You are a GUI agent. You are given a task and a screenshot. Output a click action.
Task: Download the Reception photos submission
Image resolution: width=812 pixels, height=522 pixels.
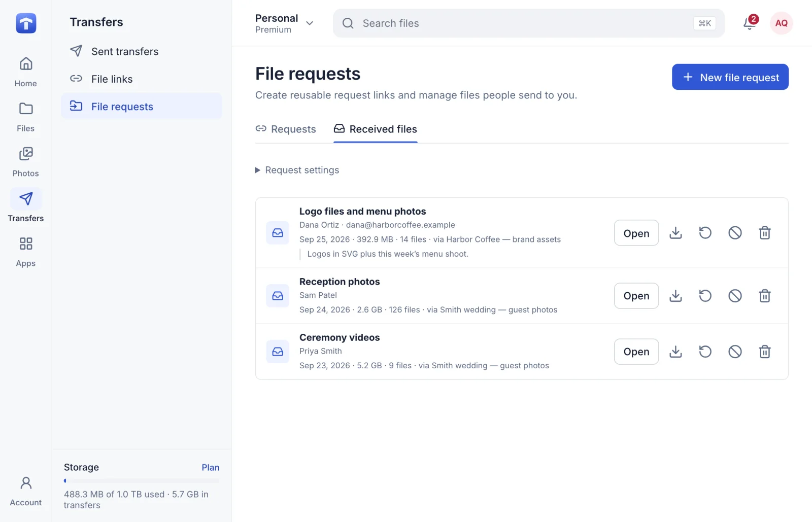[x=675, y=296]
